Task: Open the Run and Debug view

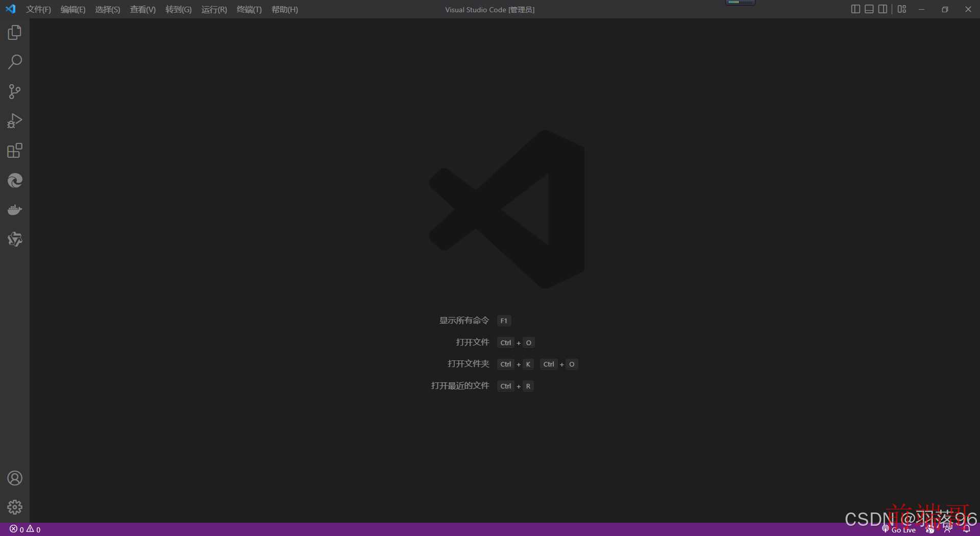Action: pyautogui.click(x=15, y=121)
